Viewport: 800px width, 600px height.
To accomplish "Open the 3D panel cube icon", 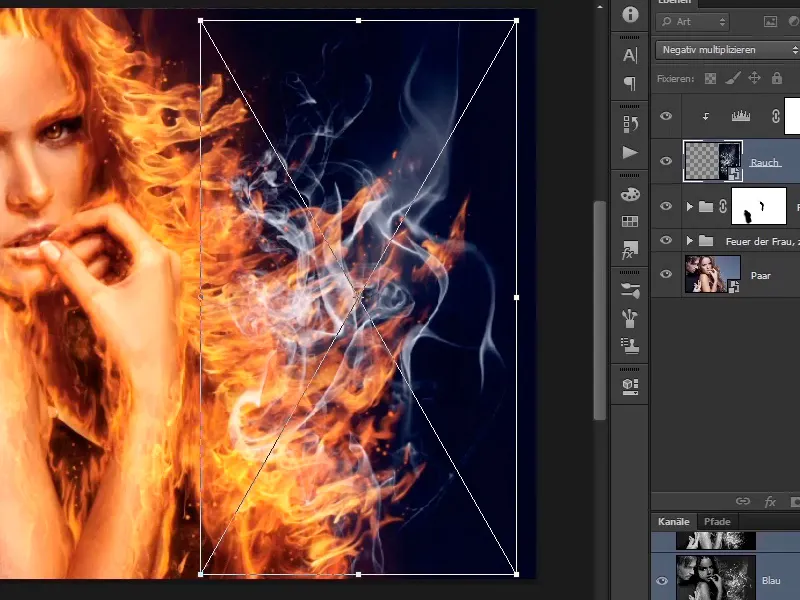I will 630,386.
